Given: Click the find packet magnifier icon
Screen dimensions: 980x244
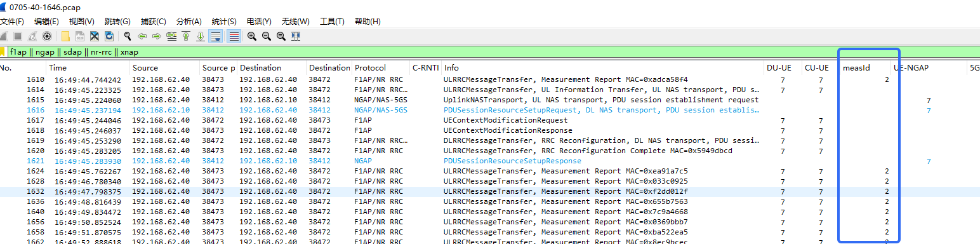Looking at the screenshot, I should (x=128, y=36).
